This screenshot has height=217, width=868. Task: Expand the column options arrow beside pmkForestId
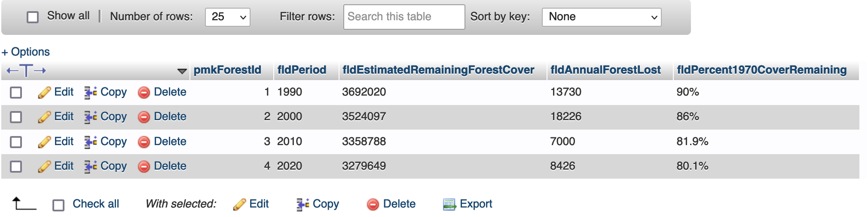pyautogui.click(x=182, y=71)
